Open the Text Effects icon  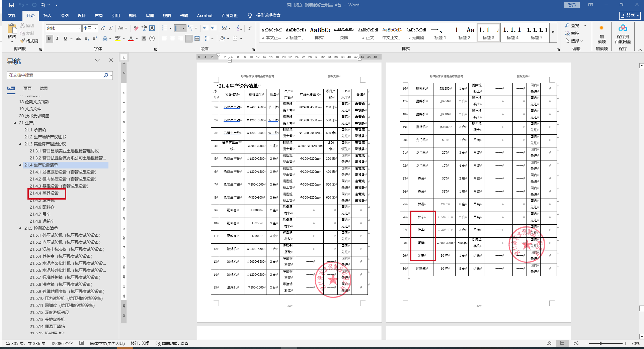(x=106, y=38)
